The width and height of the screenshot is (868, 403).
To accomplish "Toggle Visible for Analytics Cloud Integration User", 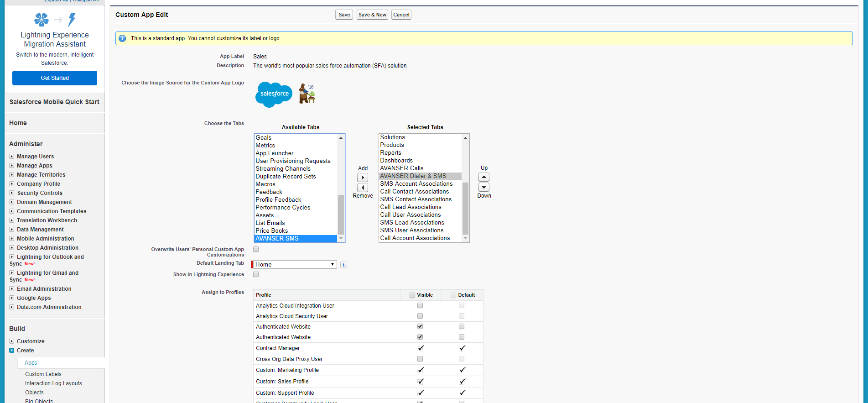I will click(x=420, y=305).
